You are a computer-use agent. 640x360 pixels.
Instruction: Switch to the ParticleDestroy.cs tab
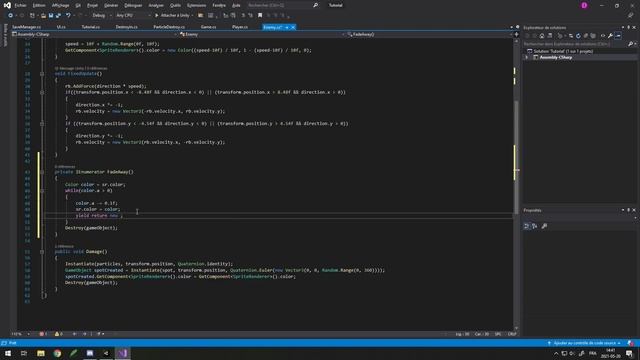click(169, 27)
